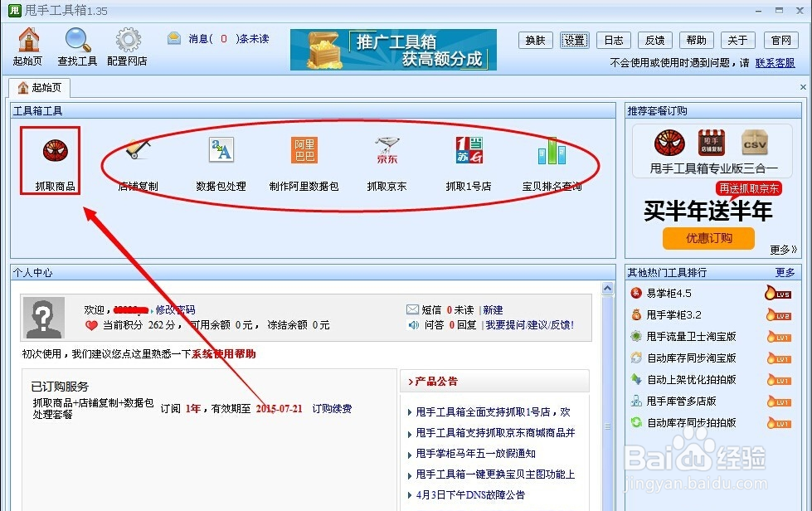Screen dimensions: 812x511
Task: Open 甩手掌柜马年五一放假通知 announcement
Action: [476, 454]
